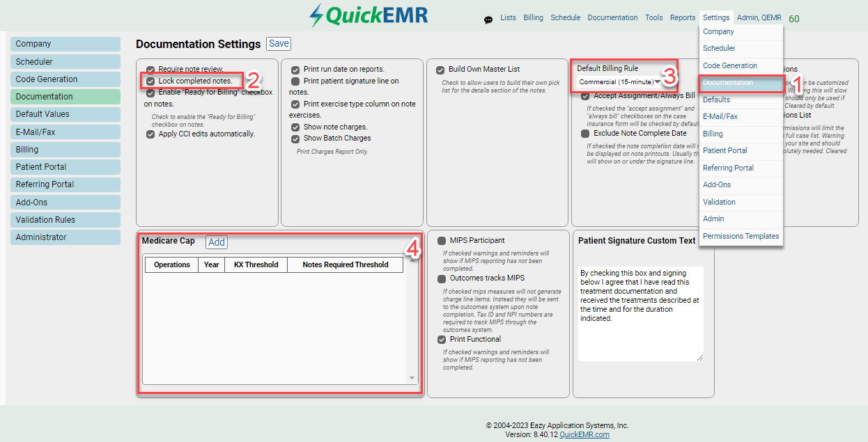Toggle Print patient signature line on notes

pyautogui.click(x=295, y=81)
